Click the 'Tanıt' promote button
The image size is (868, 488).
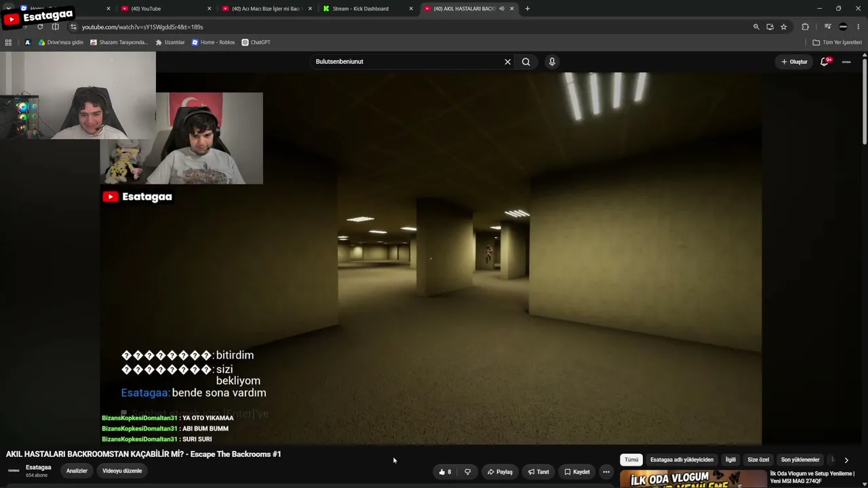[539, 472]
